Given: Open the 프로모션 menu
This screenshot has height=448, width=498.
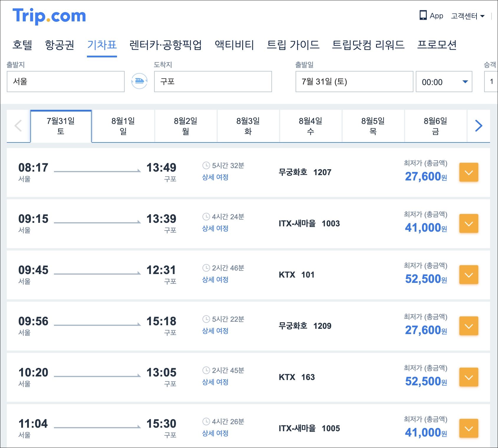Looking at the screenshot, I should [437, 45].
